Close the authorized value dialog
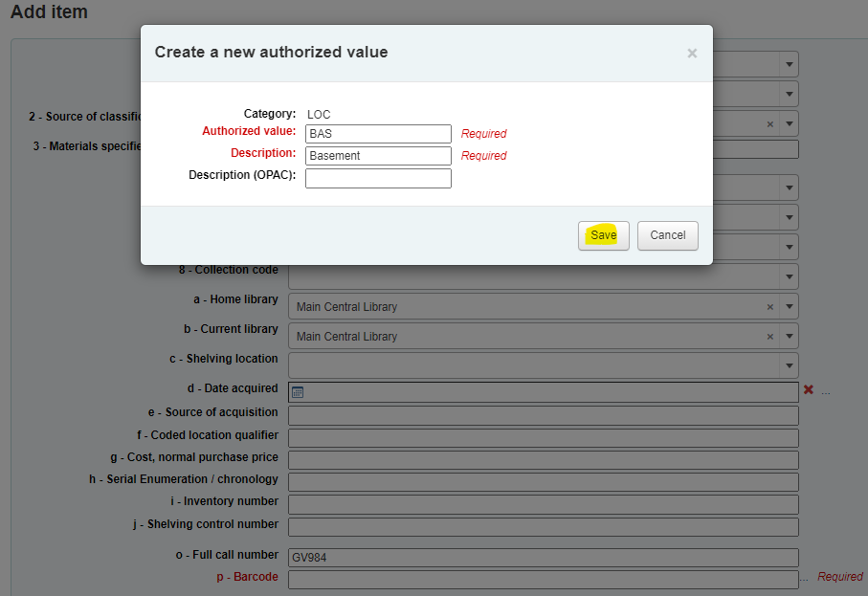This screenshot has width=868, height=596. coord(692,54)
